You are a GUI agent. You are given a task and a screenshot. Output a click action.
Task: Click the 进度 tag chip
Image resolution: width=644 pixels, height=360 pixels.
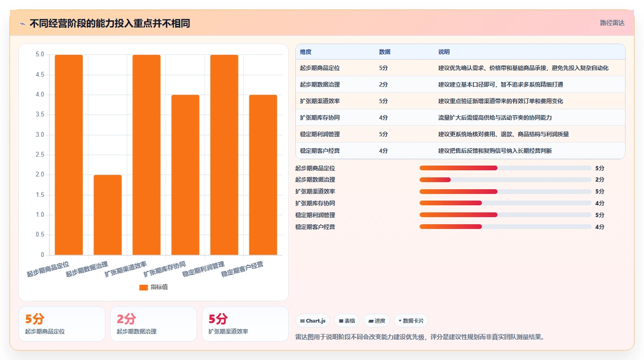coord(377,321)
